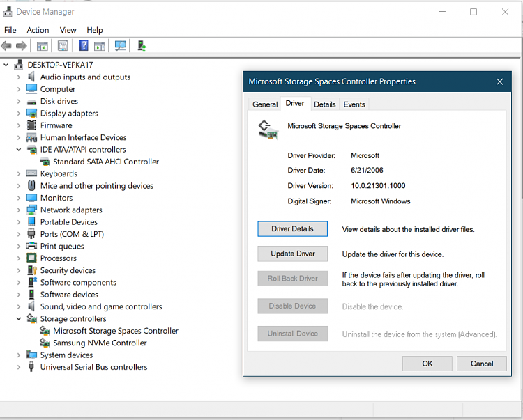The width and height of the screenshot is (523, 420).
Task: Open the Action menu
Action: (x=38, y=30)
